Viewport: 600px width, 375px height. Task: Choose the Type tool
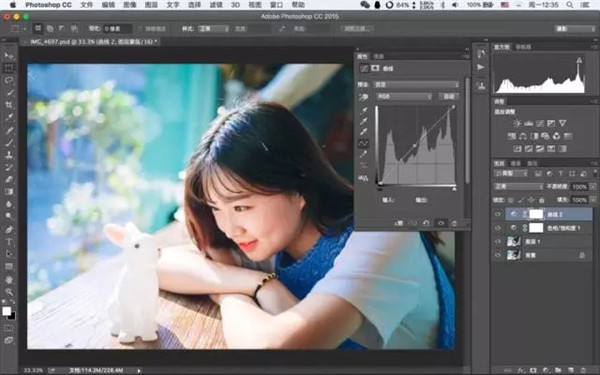(9, 242)
